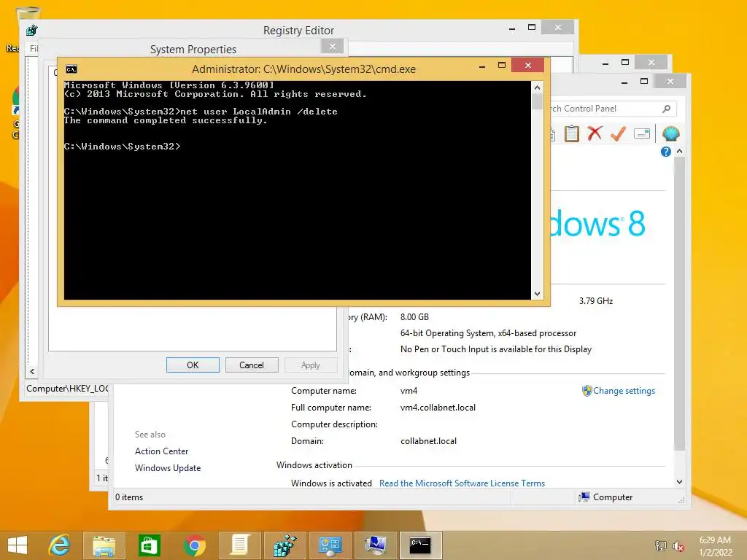
Task: Click the 'net user LocalAdmin /delete' command line
Action: [x=259, y=112]
